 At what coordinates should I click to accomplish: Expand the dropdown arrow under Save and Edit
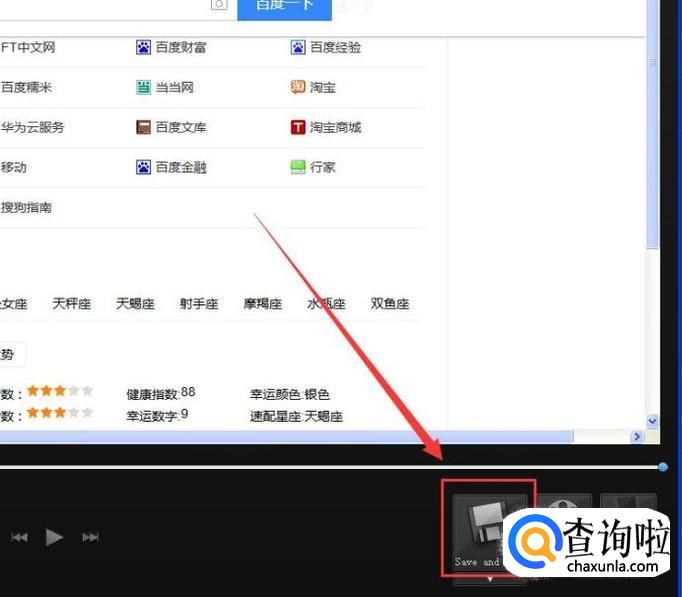click(x=490, y=579)
